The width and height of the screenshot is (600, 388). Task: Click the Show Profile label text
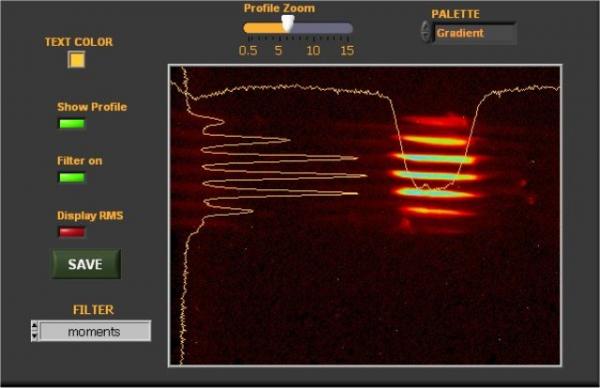(x=92, y=107)
